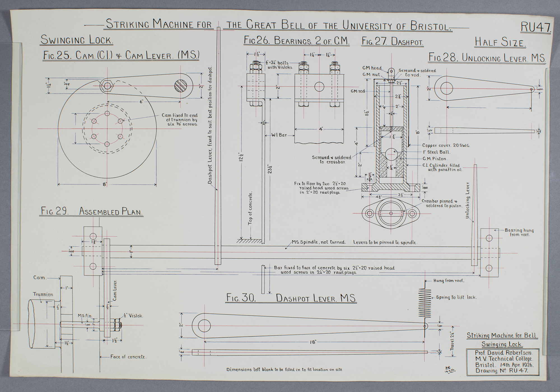Click the large hole in the unlocking lever

click(x=446, y=88)
